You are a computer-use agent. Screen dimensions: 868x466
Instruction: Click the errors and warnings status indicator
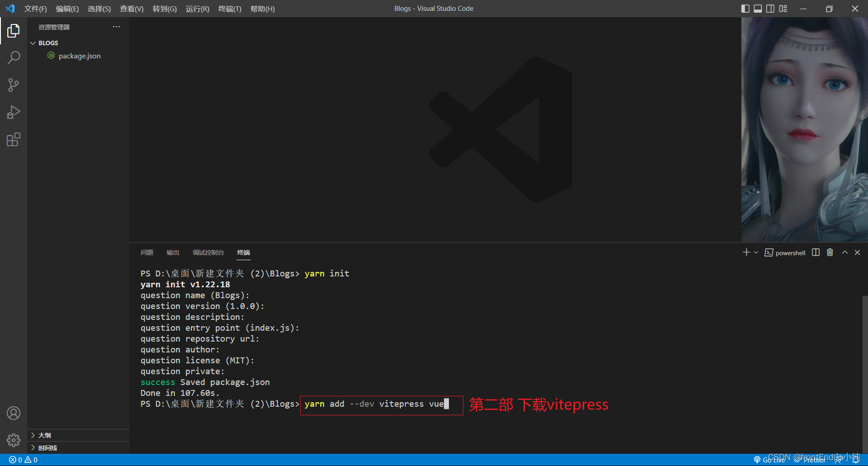pyautogui.click(x=23, y=460)
